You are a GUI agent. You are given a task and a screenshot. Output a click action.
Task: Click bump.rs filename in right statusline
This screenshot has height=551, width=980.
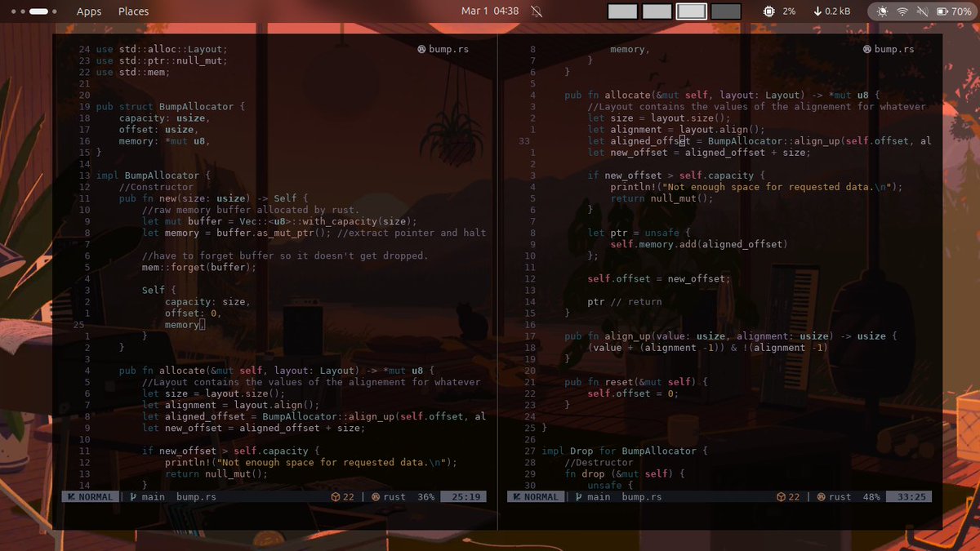pos(642,496)
